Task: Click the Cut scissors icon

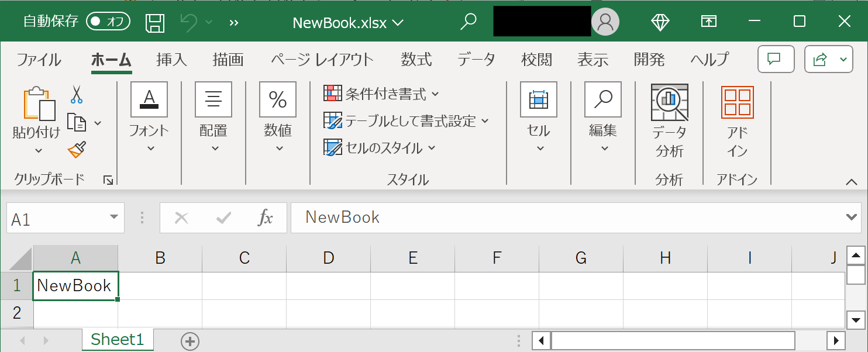Action: tap(77, 94)
